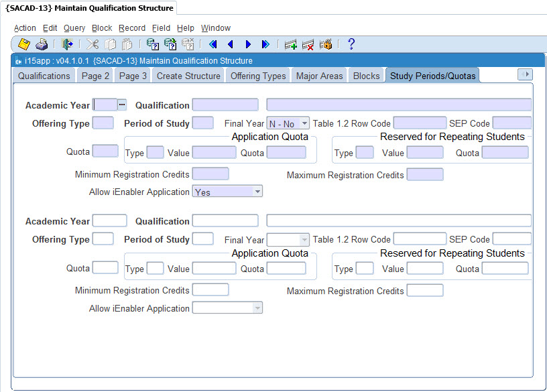Viewport: 547px width, 392px height.
Task: Click the Paste clipboard icon
Action: 127,44
